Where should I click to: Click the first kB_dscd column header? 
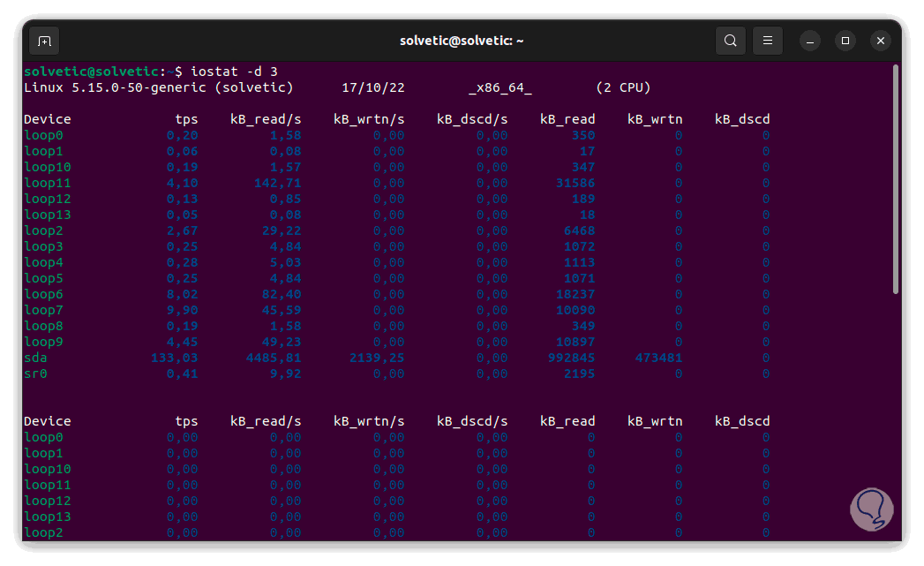742,119
